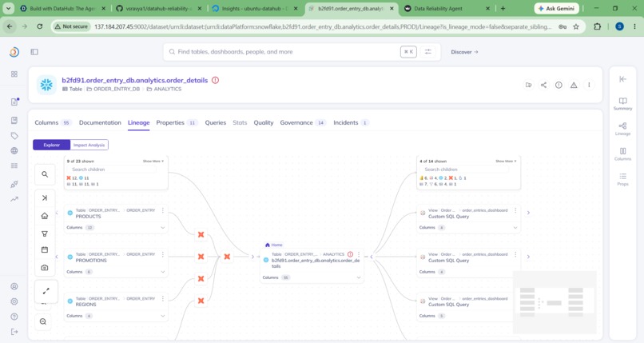Click the search filter sliders icon
The height and width of the screenshot is (343, 644).
tap(428, 52)
